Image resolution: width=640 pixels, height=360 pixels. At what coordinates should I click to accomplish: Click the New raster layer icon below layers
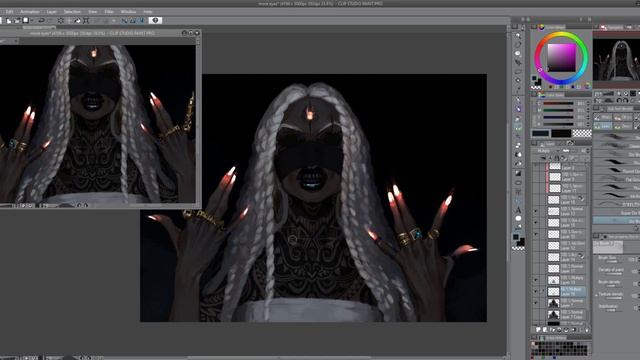538,329
